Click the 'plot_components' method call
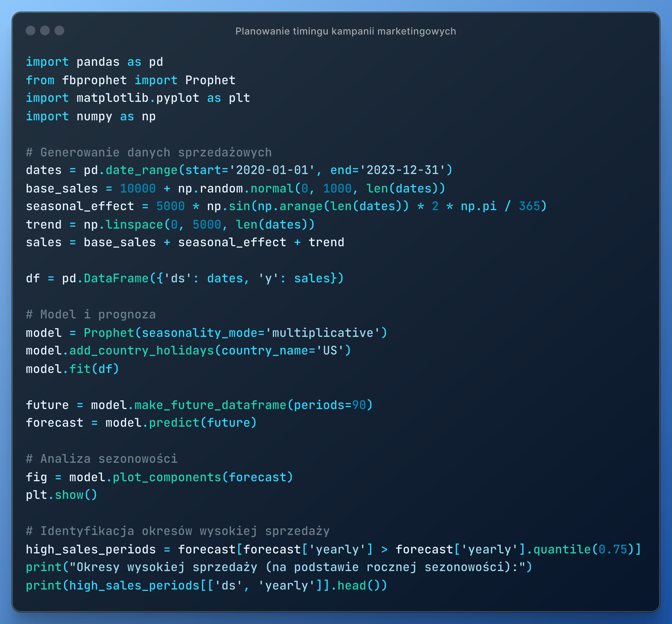 point(167,477)
